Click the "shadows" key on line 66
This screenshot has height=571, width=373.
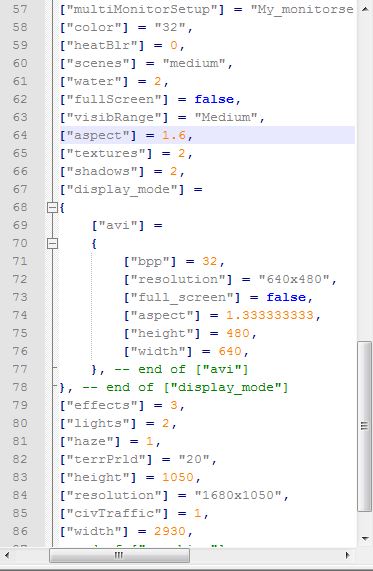pyautogui.click(x=102, y=171)
